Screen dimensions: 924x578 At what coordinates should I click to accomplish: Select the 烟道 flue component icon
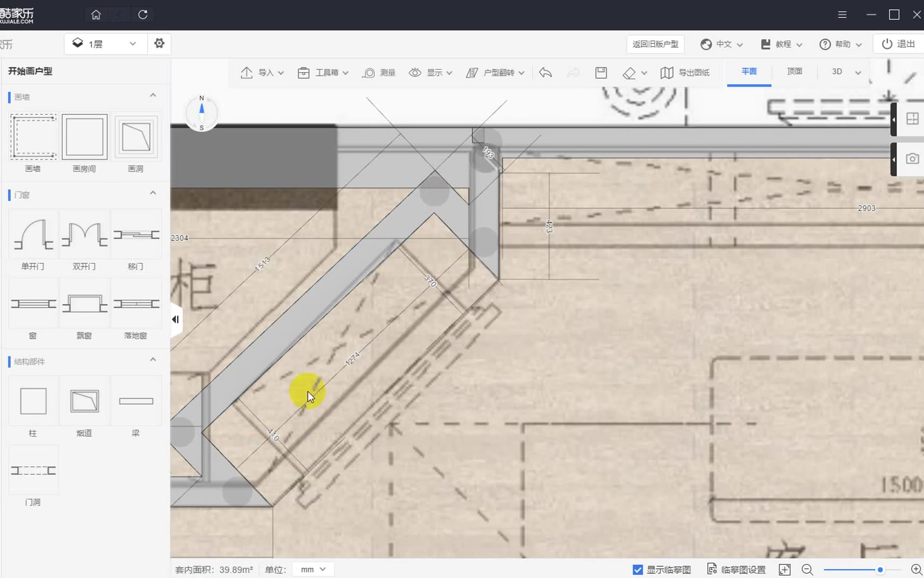click(x=84, y=401)
